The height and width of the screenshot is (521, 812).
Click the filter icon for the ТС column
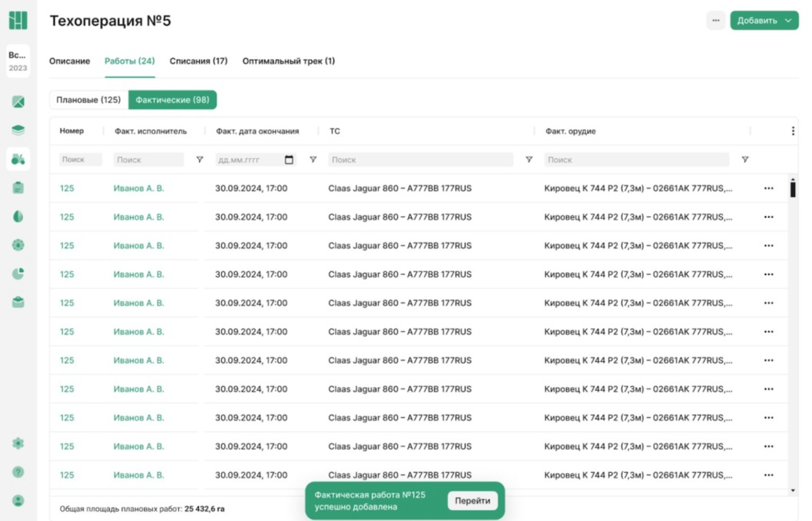point(529,160)
